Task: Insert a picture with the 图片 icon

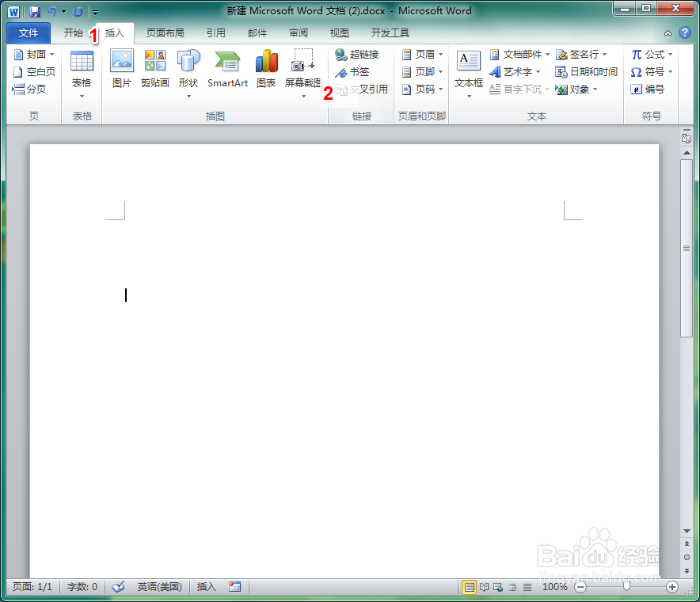Action: [x=121, y=68]
